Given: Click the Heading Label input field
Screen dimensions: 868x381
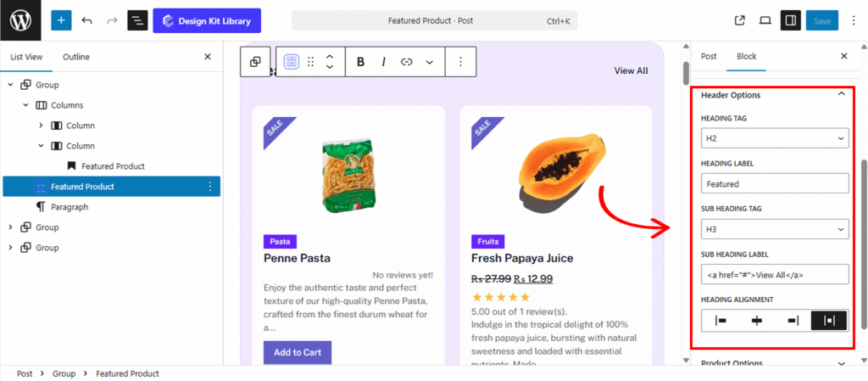Looking at the screenshot, I should (774, 183).
